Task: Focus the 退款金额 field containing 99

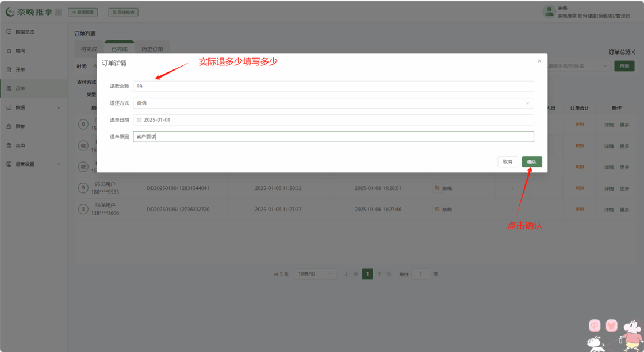Action: (x=333, y=87)
